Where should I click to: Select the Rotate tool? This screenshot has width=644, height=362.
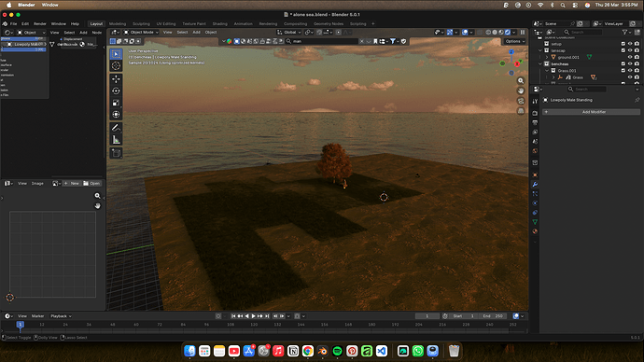[117, 91]
